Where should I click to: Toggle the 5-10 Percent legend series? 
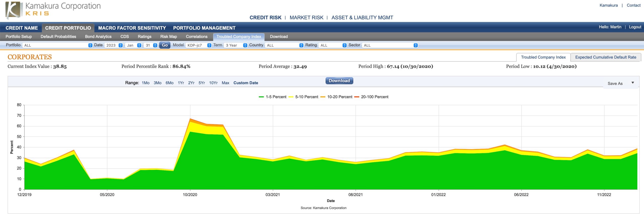(303, 97)
